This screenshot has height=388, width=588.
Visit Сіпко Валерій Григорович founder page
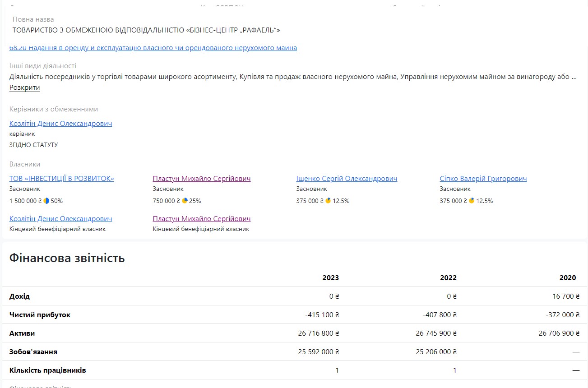[x=483, y=179]
